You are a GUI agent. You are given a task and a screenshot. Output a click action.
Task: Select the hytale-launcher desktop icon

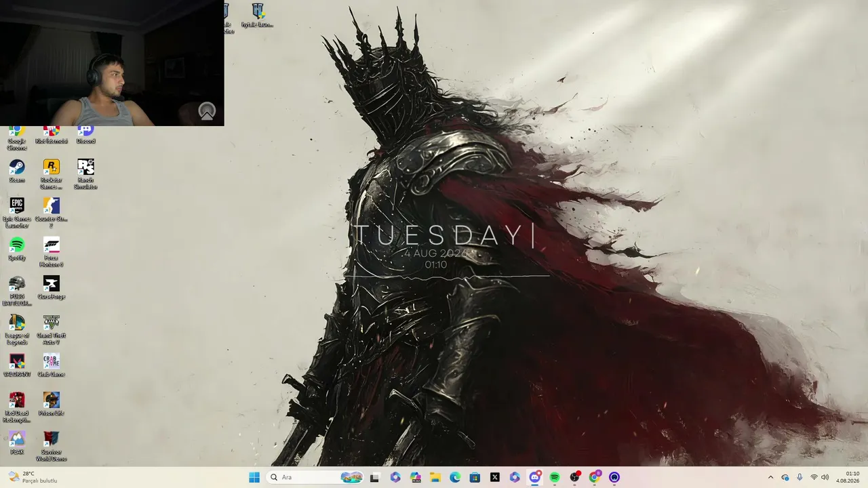click(258, 16)
